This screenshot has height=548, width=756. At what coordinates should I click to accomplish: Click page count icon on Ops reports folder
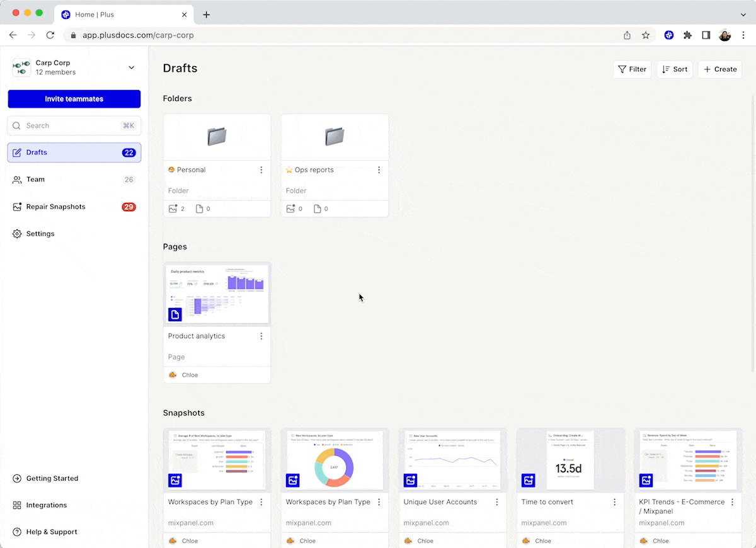point(317,208)
